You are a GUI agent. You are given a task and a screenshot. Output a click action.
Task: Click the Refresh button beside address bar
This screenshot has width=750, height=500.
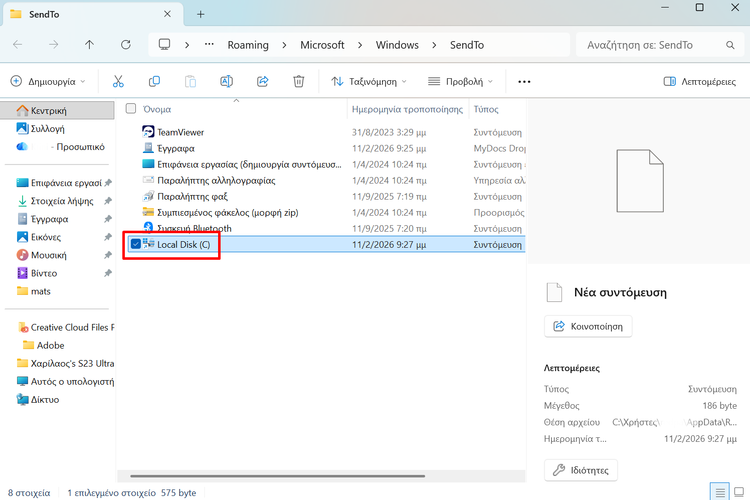(125, 45)
